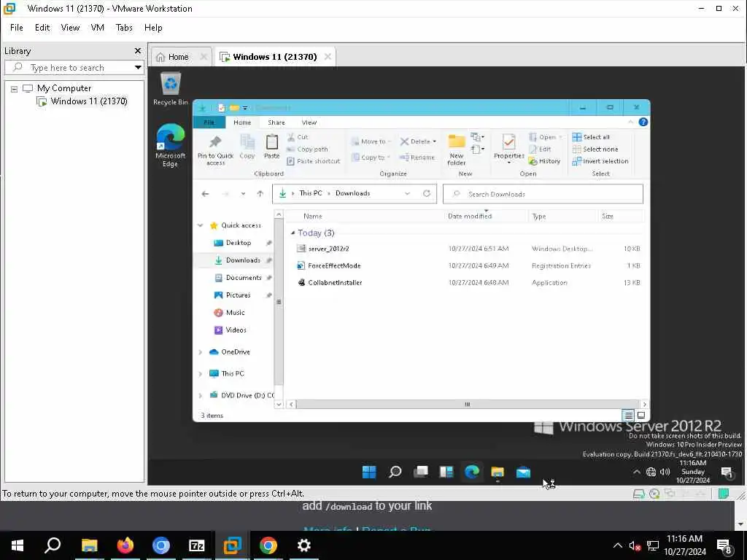
Task: Open Settings gear on the host taskbar
Action: pyautogui.click(x=304, y=545)
